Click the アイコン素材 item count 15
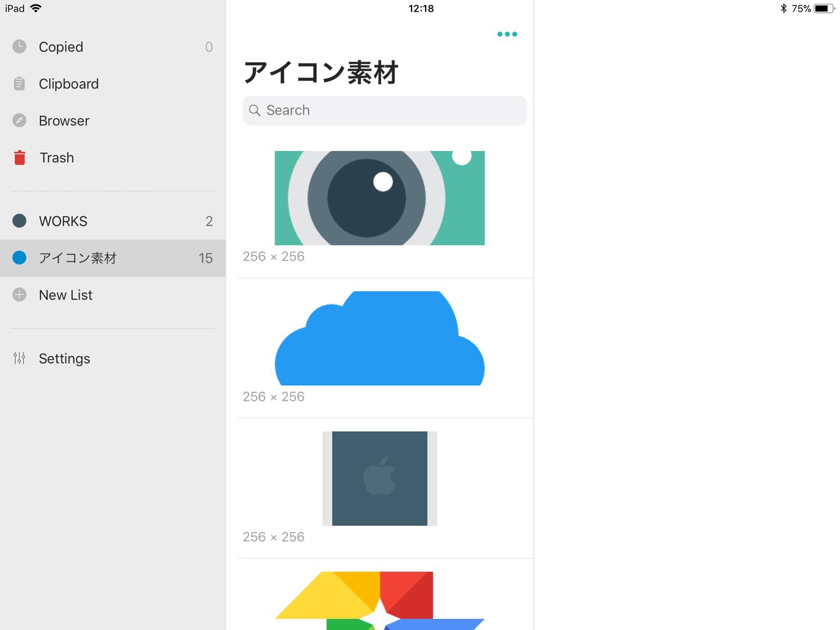The width and height of the screenshot is (840, 630). [x=206, y=258]
